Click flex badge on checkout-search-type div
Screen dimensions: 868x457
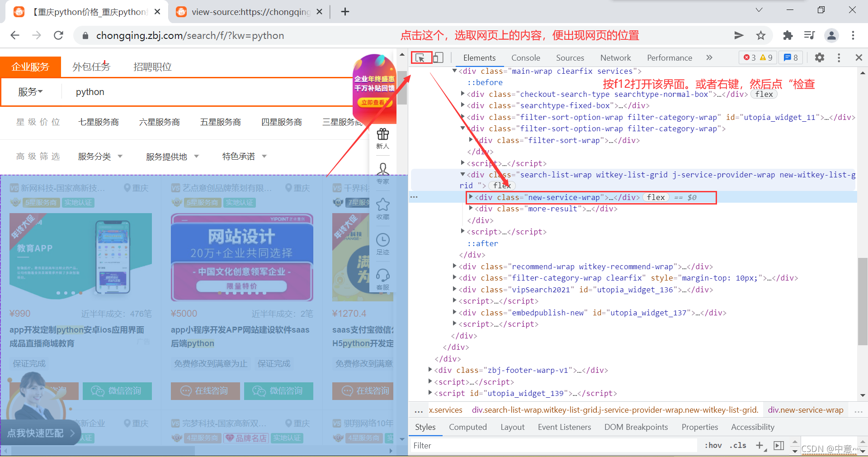coord(764,94)
